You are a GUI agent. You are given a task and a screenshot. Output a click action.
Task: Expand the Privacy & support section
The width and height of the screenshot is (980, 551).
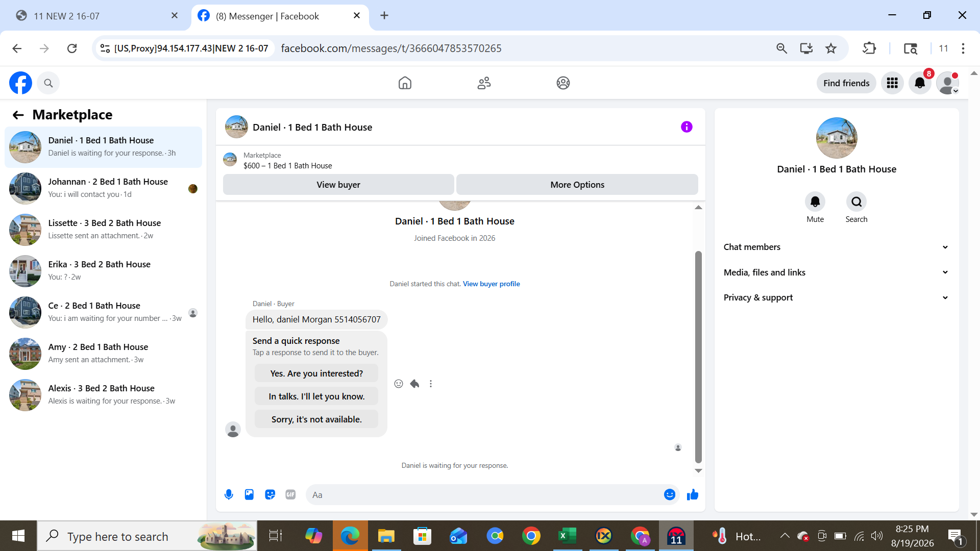(x=836, y=297)
